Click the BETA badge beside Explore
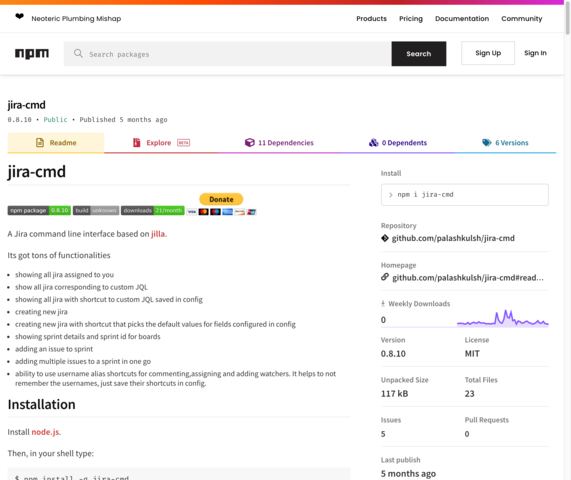571x480 pixels. (x=184, y=142)
